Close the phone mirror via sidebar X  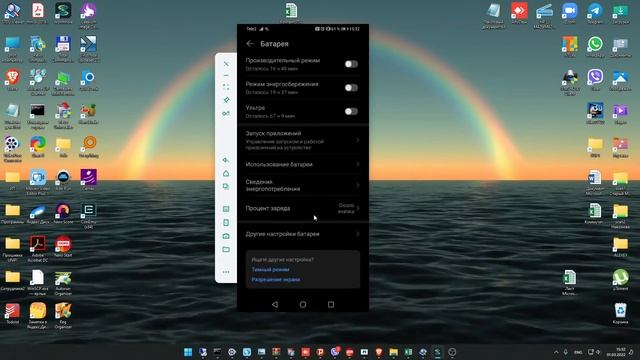226,64
